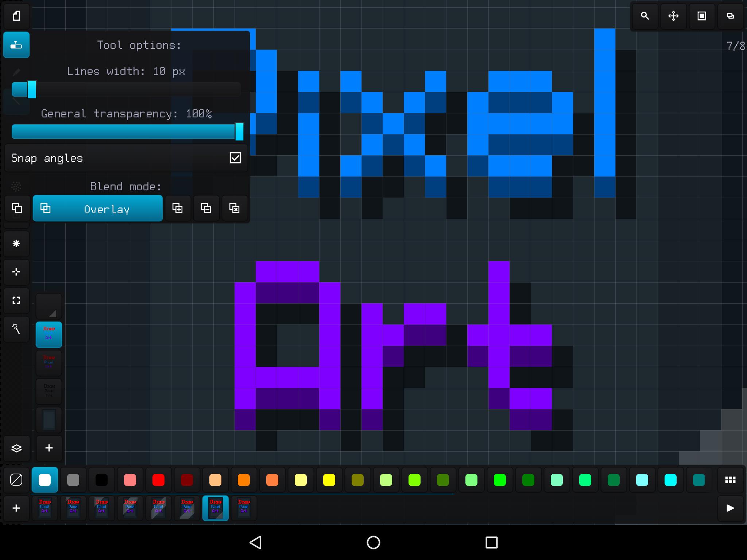Expand the layer options corner arrow
747x560 pixels.
(49, 306)
